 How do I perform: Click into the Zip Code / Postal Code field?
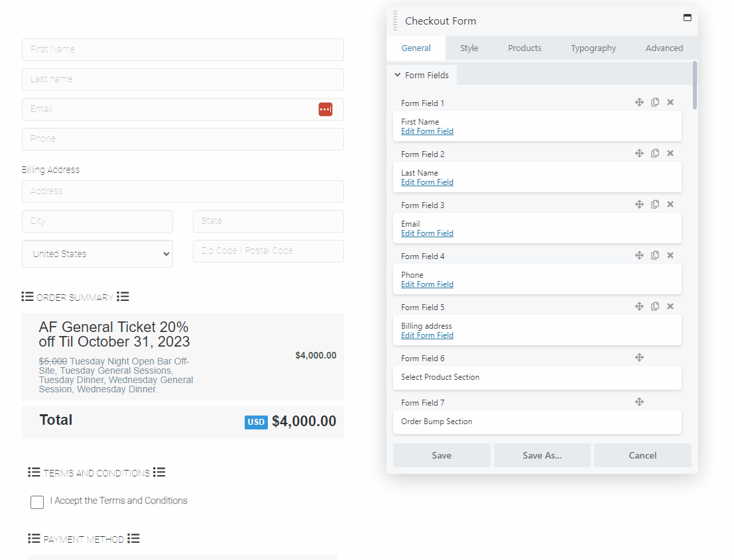[268, 251]
